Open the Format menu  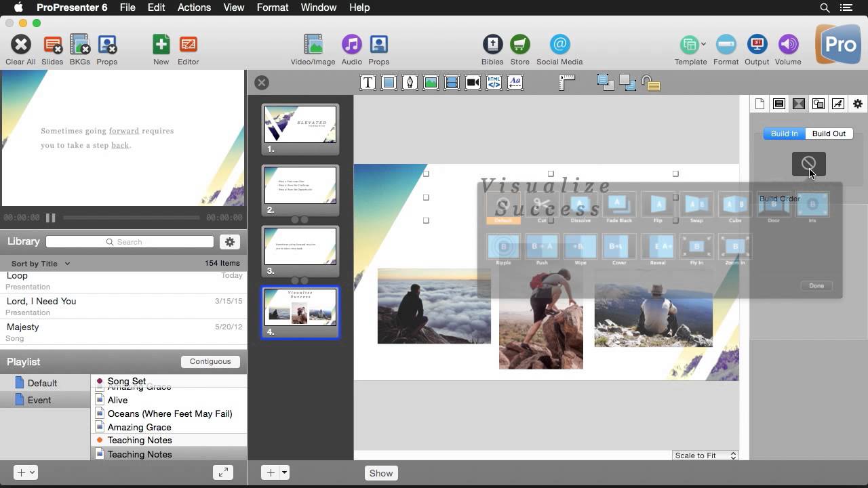point(273,7)
